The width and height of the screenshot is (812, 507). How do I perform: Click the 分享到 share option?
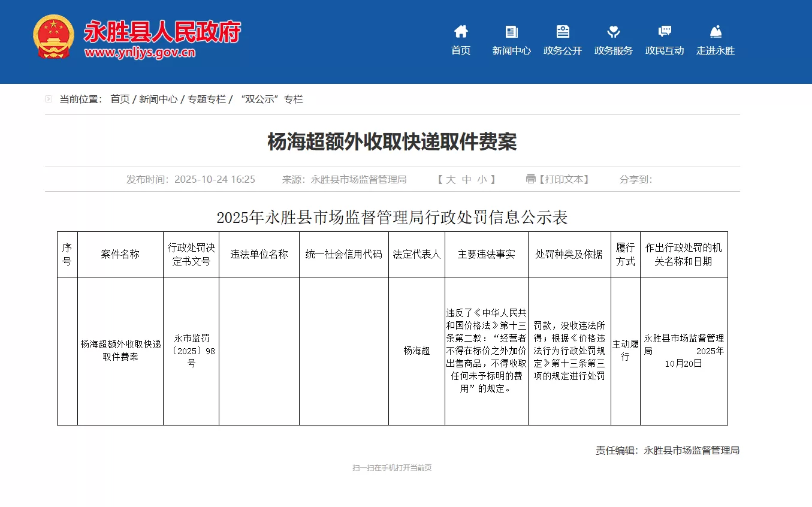pyautogui.click(x=634, y=179)
